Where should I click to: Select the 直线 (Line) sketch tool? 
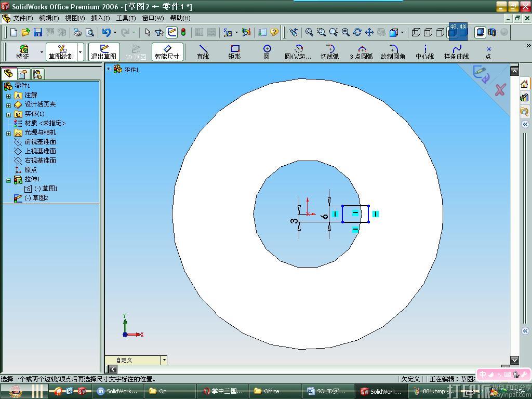click(203, 51)
